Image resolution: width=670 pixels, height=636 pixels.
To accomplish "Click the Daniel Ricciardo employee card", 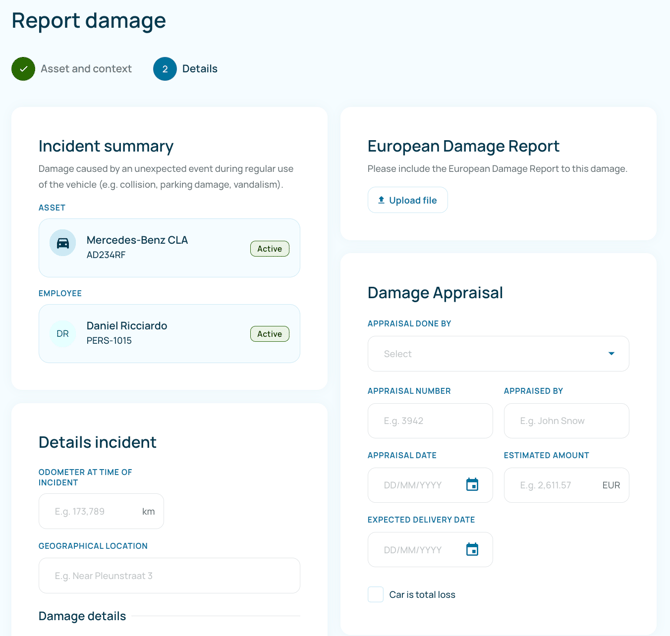I will tap(169, 333).
